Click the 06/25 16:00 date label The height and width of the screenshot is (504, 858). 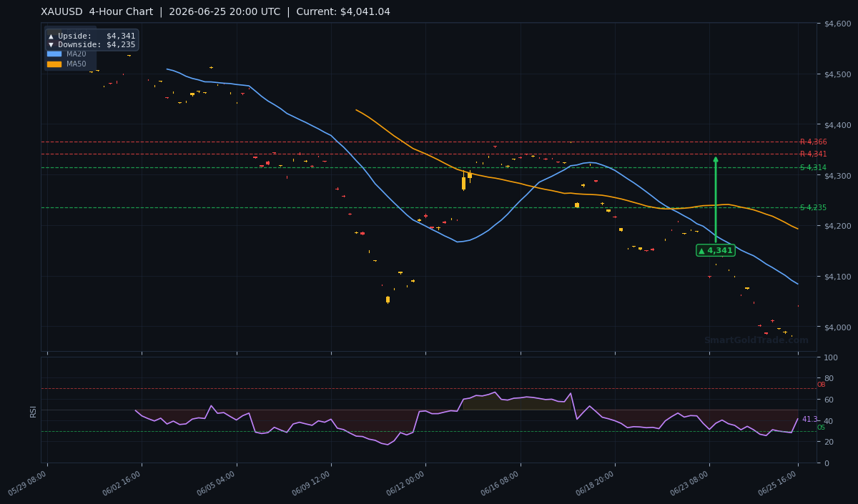click(779, 483)
